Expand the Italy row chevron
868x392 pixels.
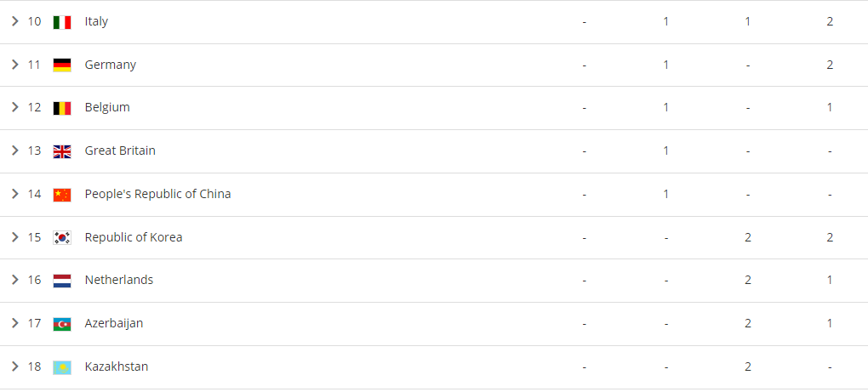click(14, 21)
